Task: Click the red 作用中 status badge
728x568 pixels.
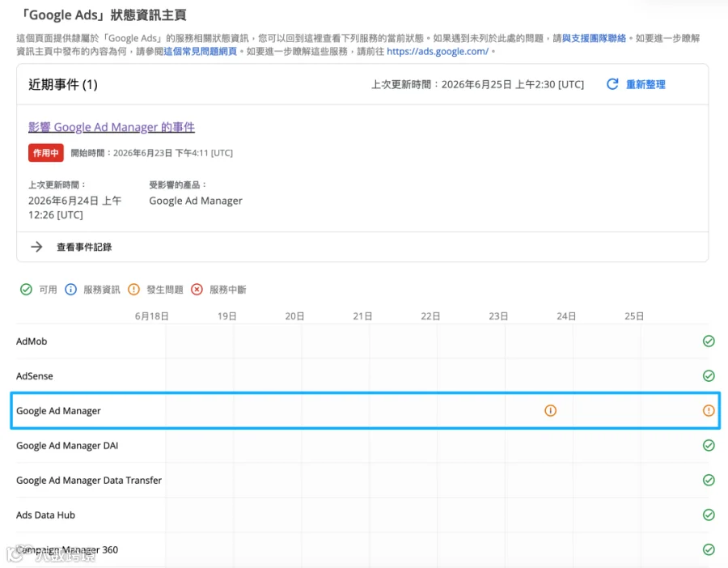Action: point(45,153)
